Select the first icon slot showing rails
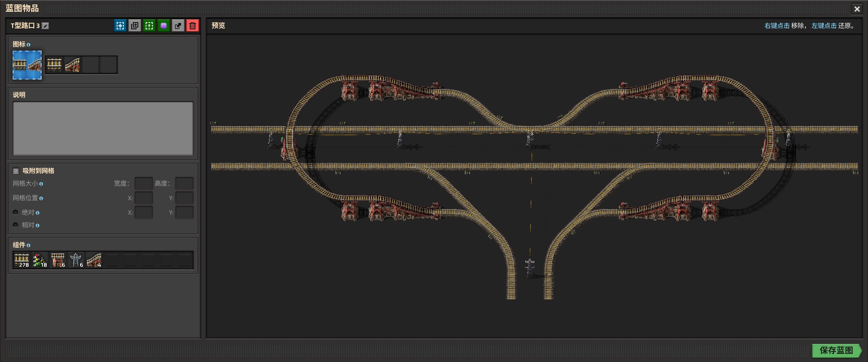This screenshot has width=868, height=362. (x=54, y=65)
